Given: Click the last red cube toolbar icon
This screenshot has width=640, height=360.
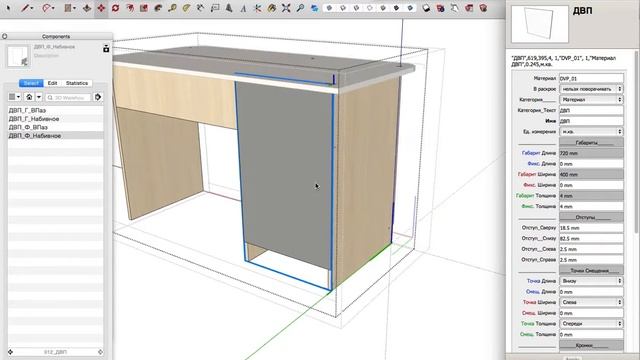Looking at the screenshot, I should 483,8.
